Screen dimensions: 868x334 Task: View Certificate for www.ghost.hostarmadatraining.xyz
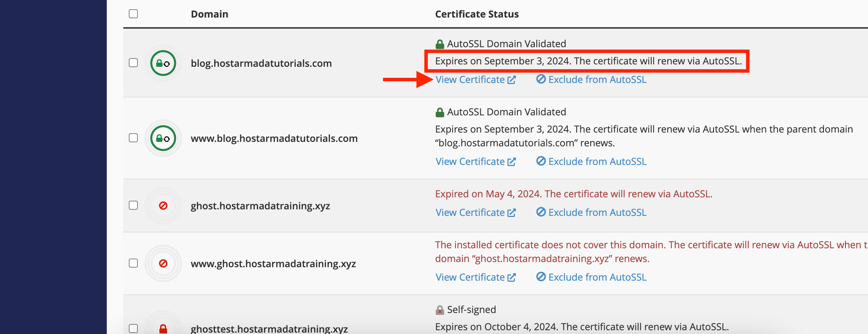point(475,277)
